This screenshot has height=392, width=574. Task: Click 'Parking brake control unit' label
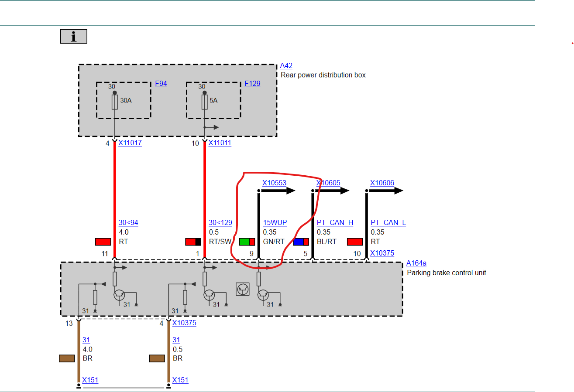(x=446, y=273)
